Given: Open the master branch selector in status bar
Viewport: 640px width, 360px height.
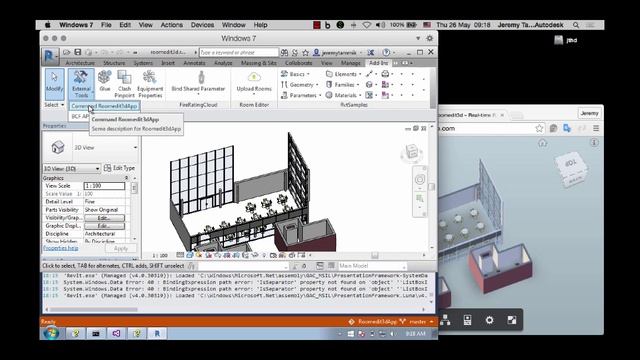Looking at the screenshot, I should pos(417,322).
